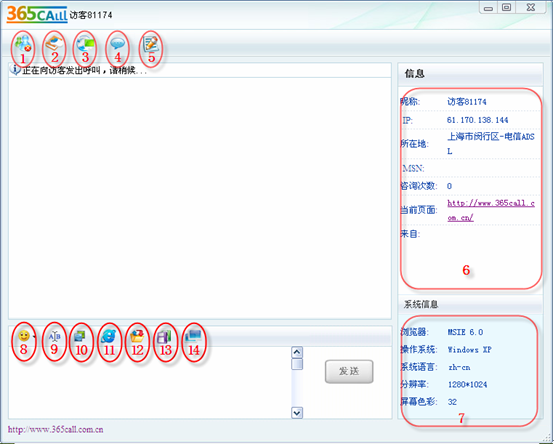This screenshot has width=554, height=444.
Task: Open the footer link http://www.365call.com.cn
Action: 55,430
